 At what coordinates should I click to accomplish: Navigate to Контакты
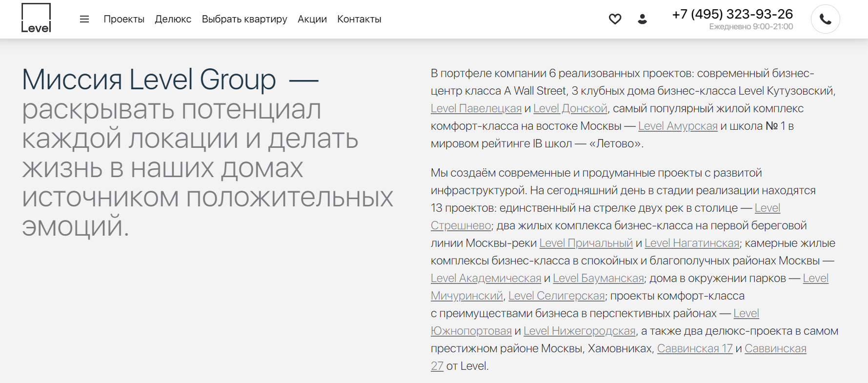coord(359,19)
